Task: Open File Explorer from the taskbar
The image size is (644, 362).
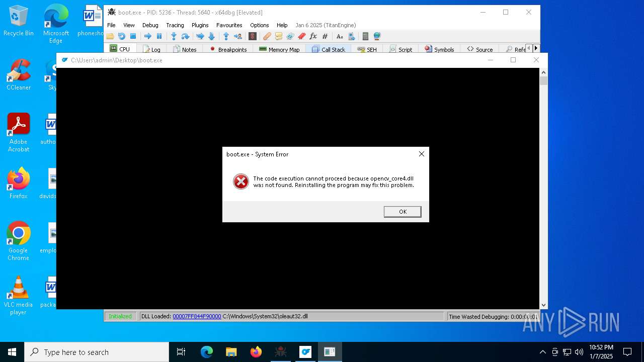Action: pos(231,352)
